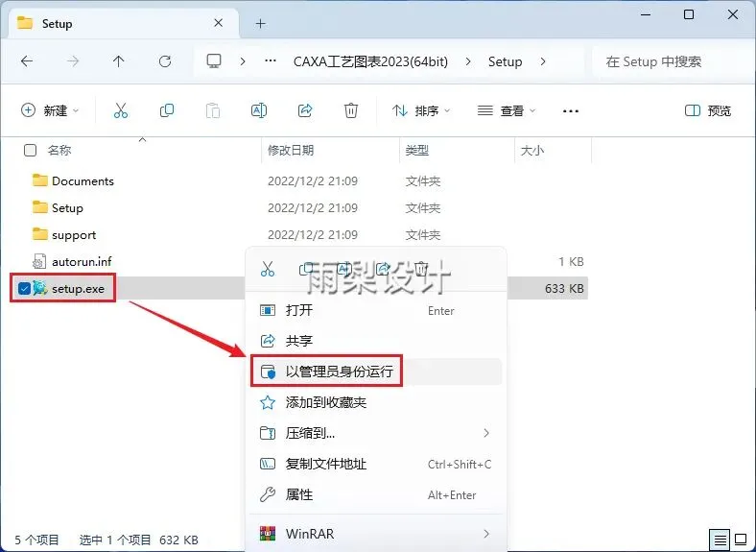Choose 属性 from the context menu
756x552 pixels.
coord(376,494)
